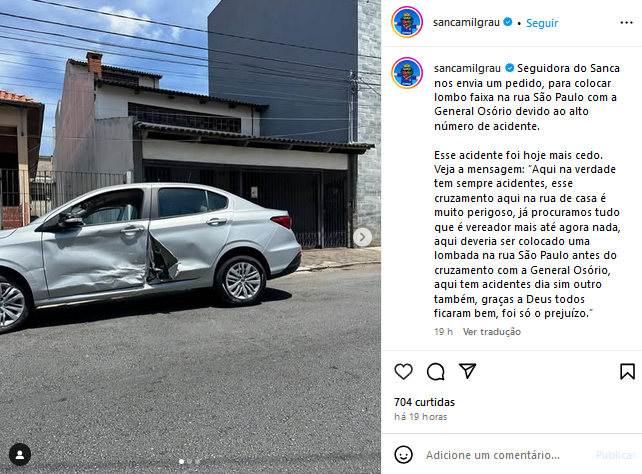This screenshot has width=642, height=474.
Task: Open sancamilgrau profile picture in header
Action: (407, 23)
